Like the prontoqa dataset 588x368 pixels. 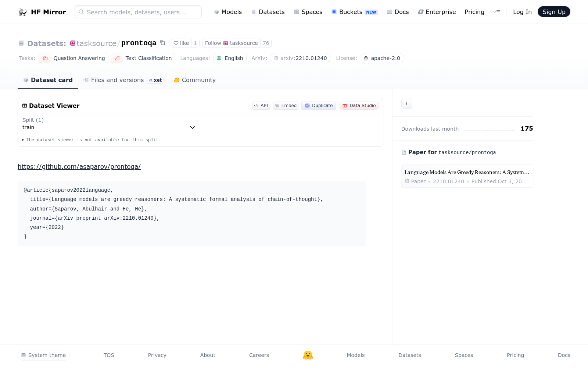tap(181, 43)
